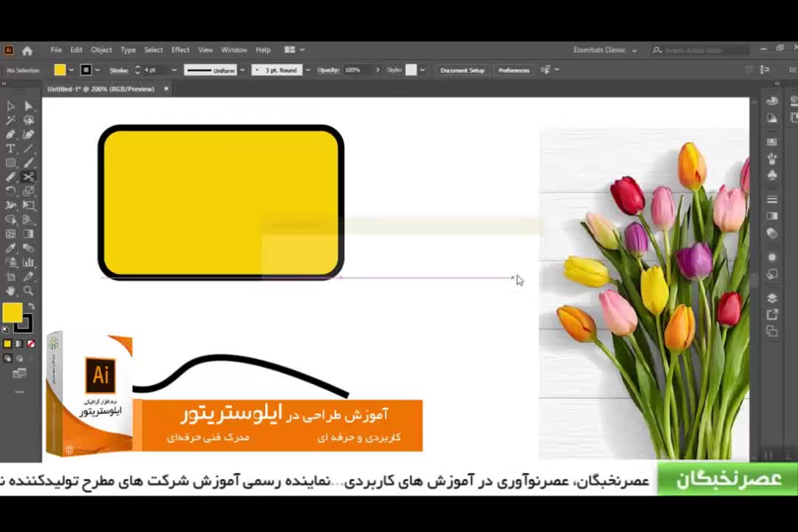Open the Effect menu
798x532 pixels.
coord(180,50)
